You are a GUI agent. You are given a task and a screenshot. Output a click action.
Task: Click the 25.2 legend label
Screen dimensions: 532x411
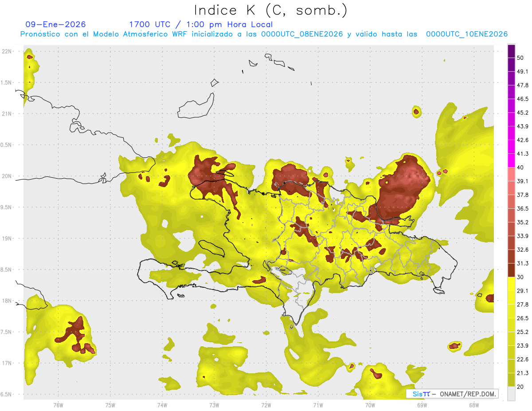[522, 332]
